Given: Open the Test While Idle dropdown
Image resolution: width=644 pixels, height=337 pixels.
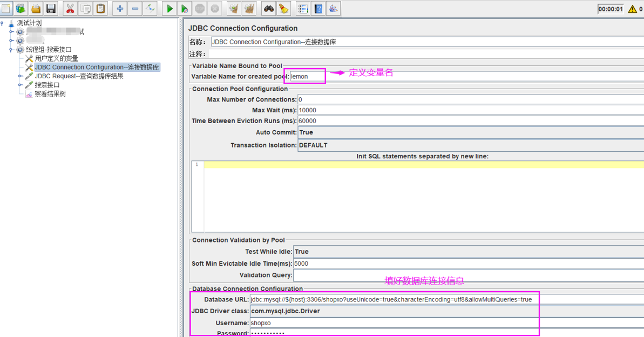Looking at the screenshot, I should point(467,252).
